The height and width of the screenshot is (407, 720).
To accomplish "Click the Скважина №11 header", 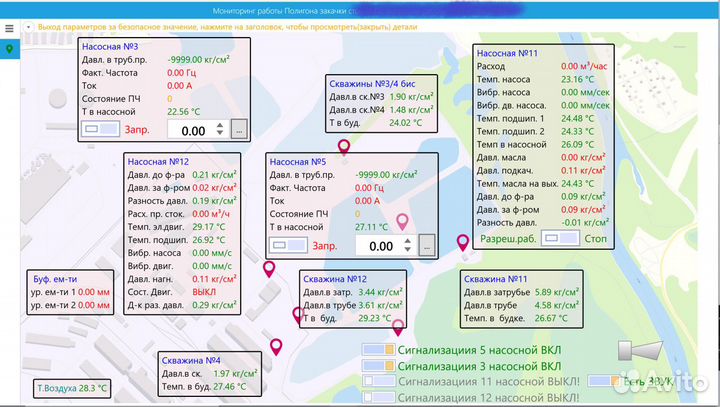I will [495, 279].
